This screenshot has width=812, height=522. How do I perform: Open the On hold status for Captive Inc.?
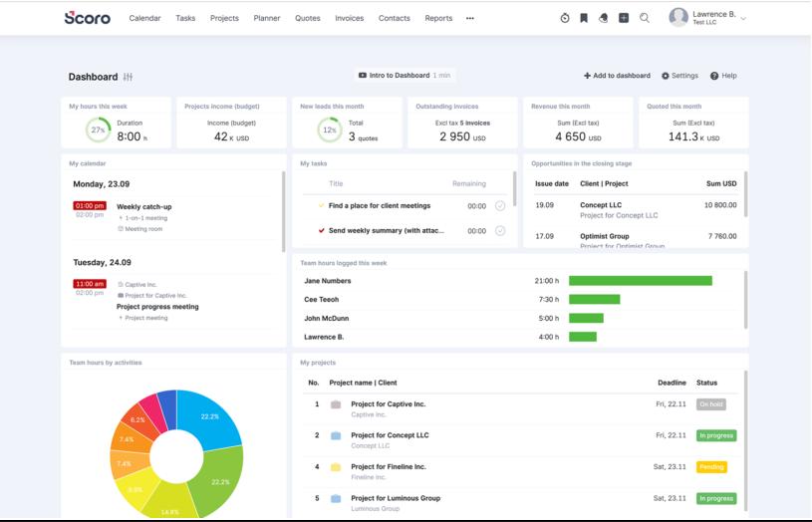point(711,404)
